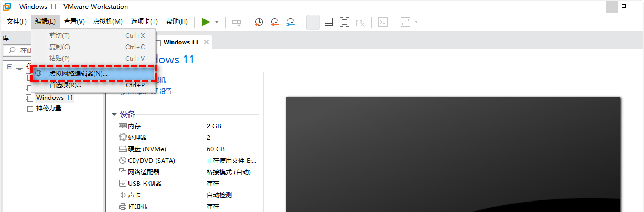Image resolution: width=644 pixels, height=212 pixels.
Task: Click the virtual machine screen preview thumbnail
Action: 453,154
